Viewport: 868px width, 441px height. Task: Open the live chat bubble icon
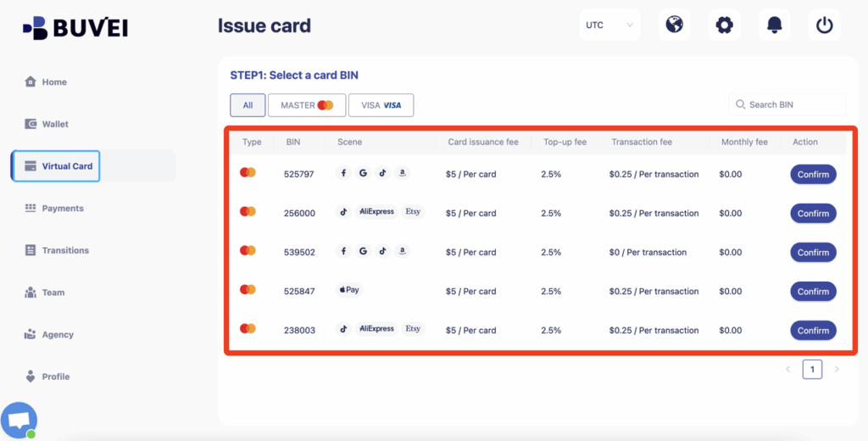[x=19, y=421]
